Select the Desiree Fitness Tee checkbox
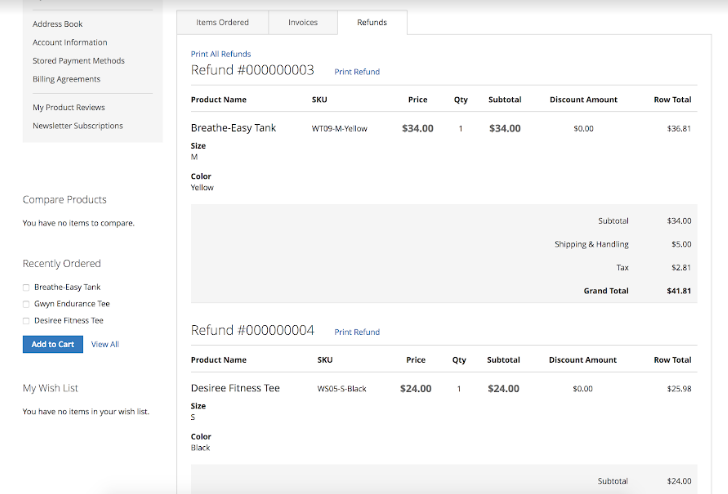The image size is (728, 494). 26,321
